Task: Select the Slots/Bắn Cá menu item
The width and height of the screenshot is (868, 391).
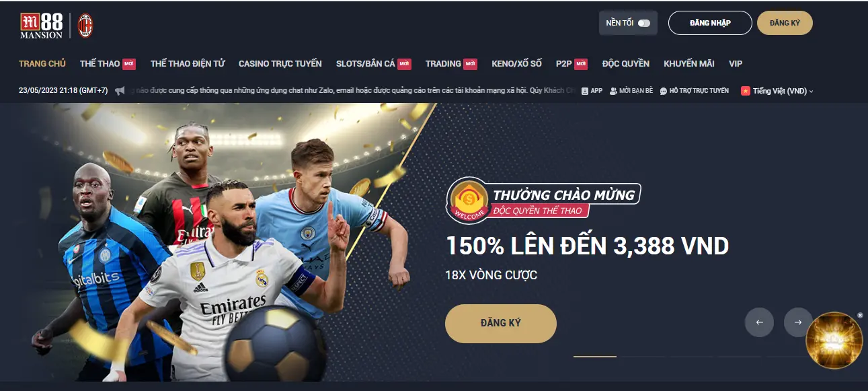Action: tap(365, 63)
